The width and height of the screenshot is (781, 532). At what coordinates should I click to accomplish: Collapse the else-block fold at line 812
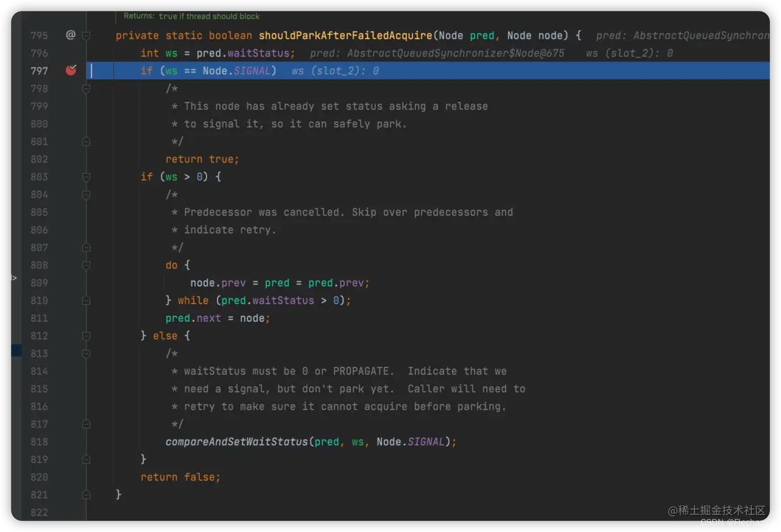tap(86, 336)
